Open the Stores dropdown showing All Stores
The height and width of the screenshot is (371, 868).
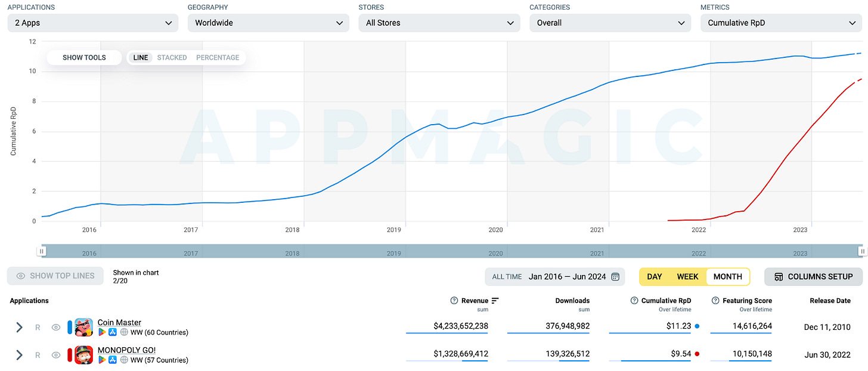[x=439, y=23]
